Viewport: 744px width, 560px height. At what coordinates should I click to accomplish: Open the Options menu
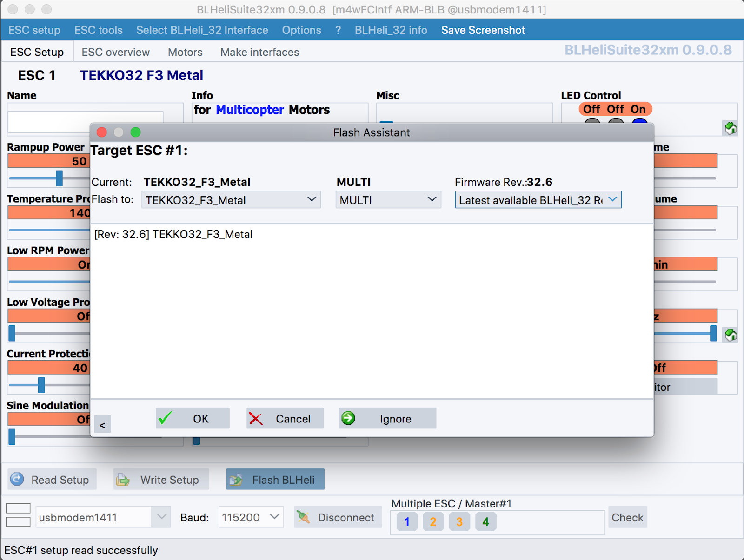(x=302, y=30)
